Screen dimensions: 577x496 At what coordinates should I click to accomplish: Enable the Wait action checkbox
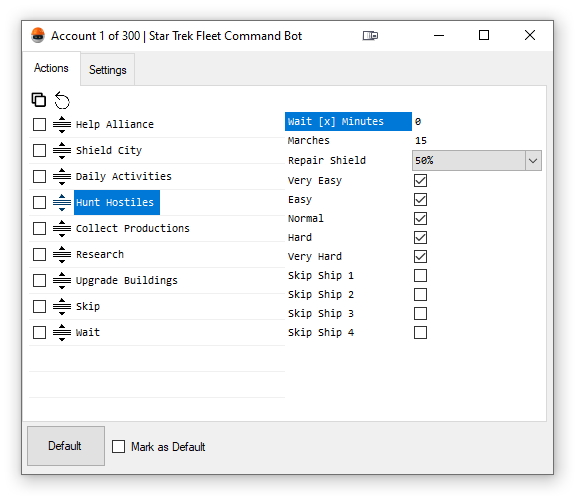(39, 333)
